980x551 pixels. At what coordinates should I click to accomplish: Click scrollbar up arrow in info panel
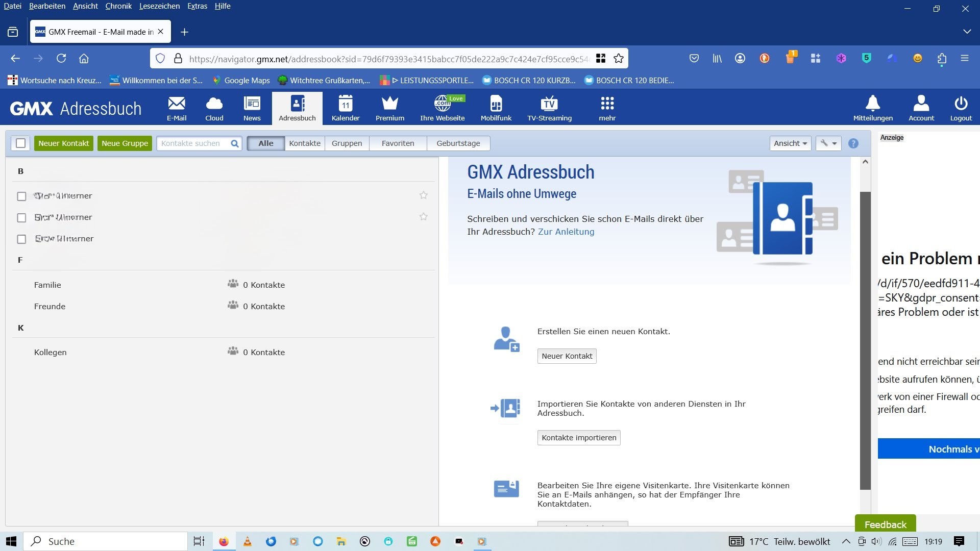[x=865, y=162]
